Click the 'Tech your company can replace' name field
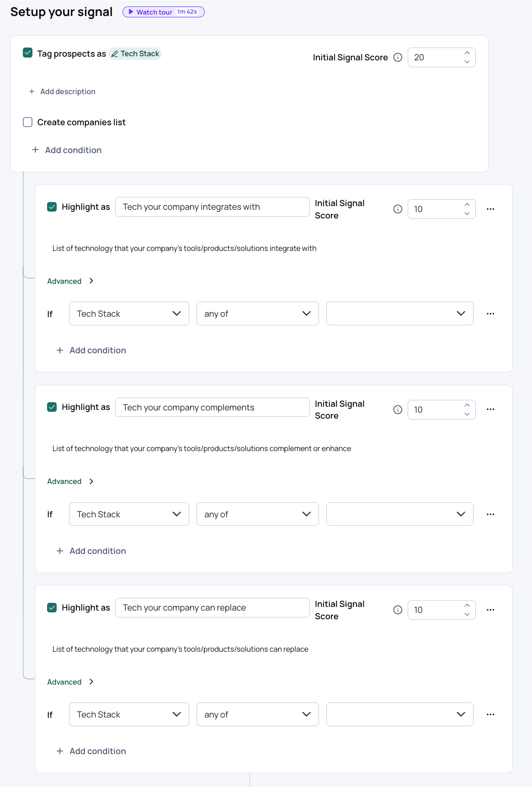The image size is (532, 787). pyautogui.click(x=212, y=607)
